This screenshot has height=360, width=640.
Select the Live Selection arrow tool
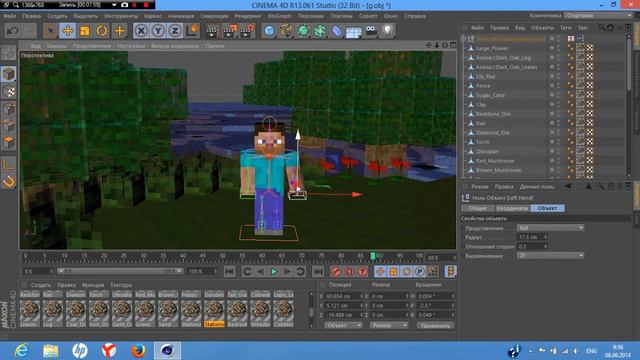(50, 31)
